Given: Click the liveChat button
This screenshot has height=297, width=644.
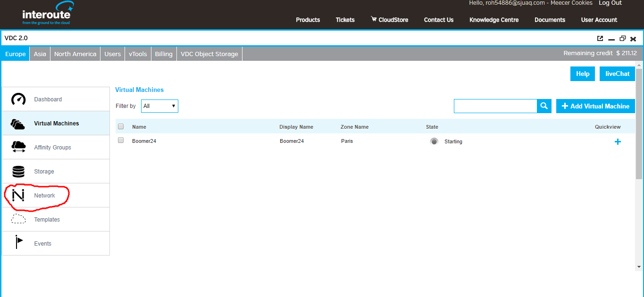Looking at the screenshot, I should [618, 74].
